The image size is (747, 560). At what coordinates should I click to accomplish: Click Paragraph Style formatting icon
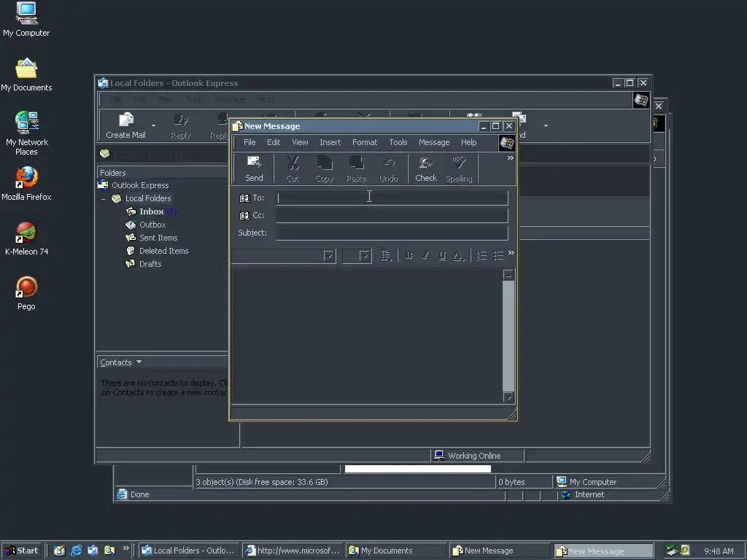coord(385,256)
